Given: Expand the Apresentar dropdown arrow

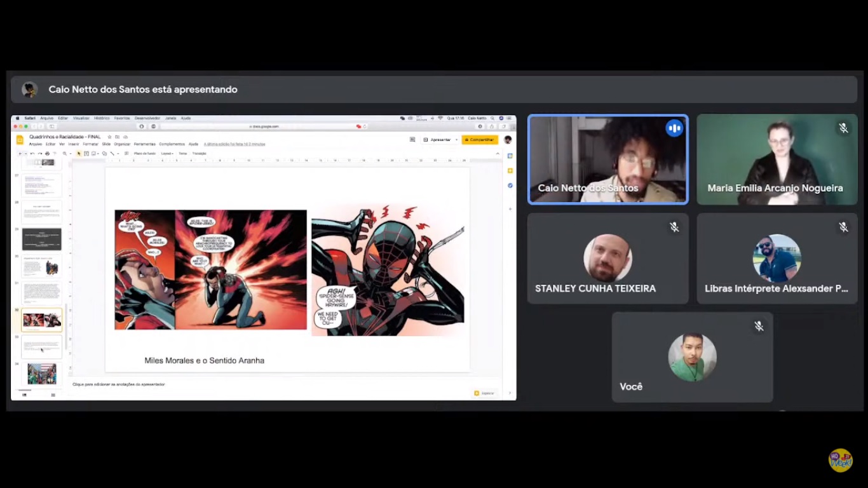Looking at the screenshot, I should pyautogui.click(x=456, y=140).
